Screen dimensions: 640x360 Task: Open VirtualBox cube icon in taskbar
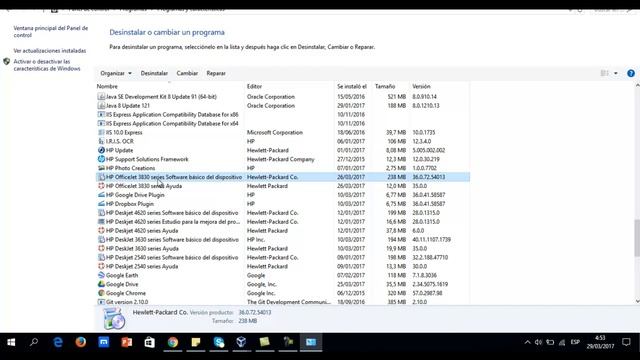(x=241, y=342)
